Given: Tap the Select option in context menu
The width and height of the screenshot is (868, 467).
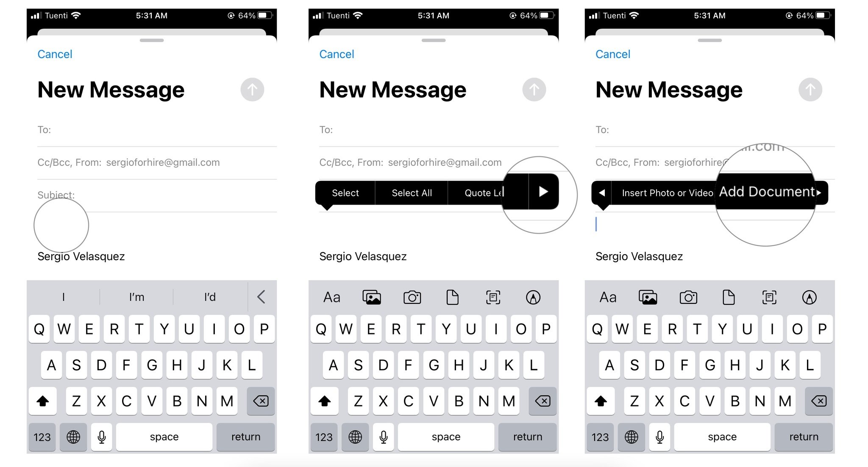Looking at the screenshot, I should 344,192.
